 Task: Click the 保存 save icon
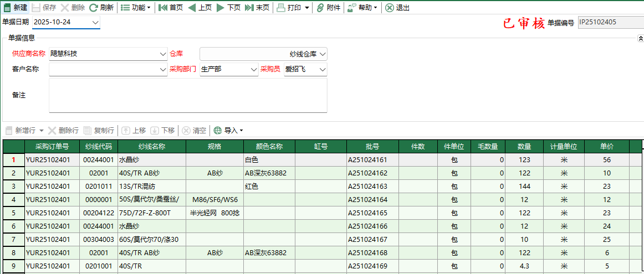(36, 7)
